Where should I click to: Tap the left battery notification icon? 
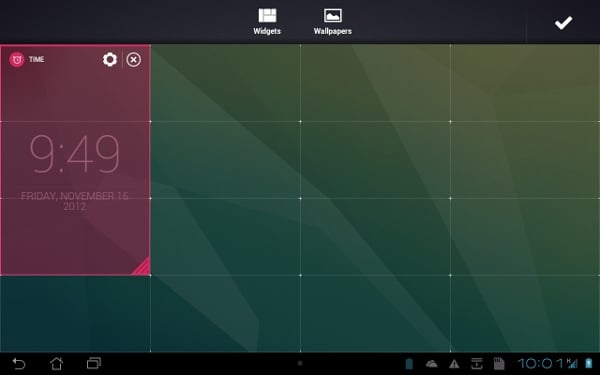pos(409,364)
